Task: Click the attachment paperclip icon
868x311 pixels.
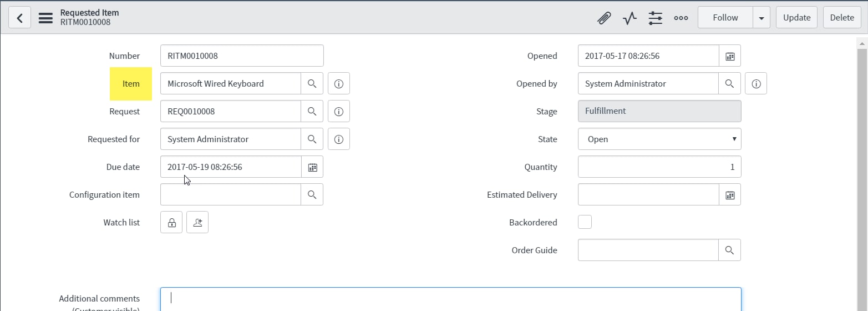Action: tap(604, 18)
